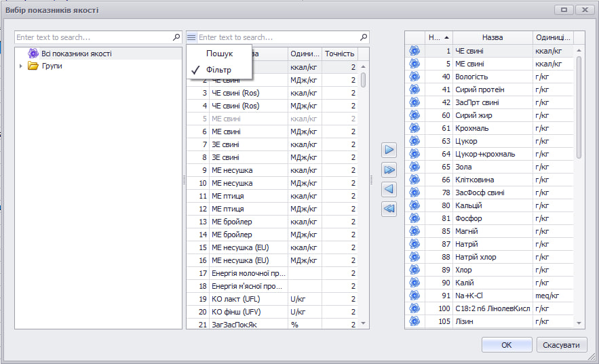Click the atom icon of Всі показники якості
The width and height of the screenshot is (599, 364).
pos(33,54)
